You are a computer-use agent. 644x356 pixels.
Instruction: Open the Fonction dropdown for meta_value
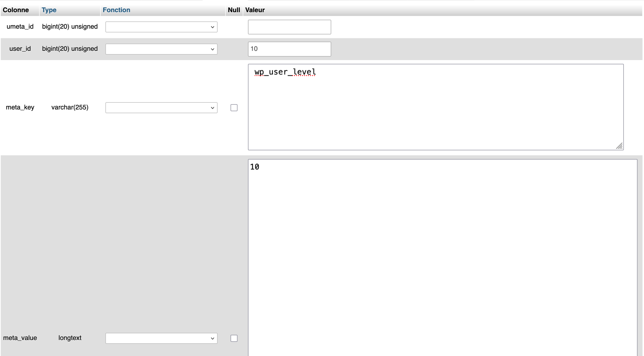[x=161, y=338]
